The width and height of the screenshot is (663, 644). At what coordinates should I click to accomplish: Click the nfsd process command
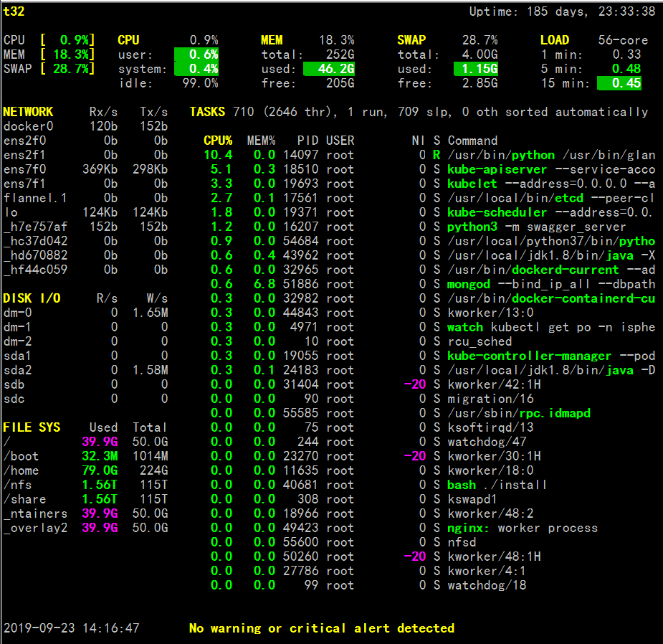(x=462, y=542)
